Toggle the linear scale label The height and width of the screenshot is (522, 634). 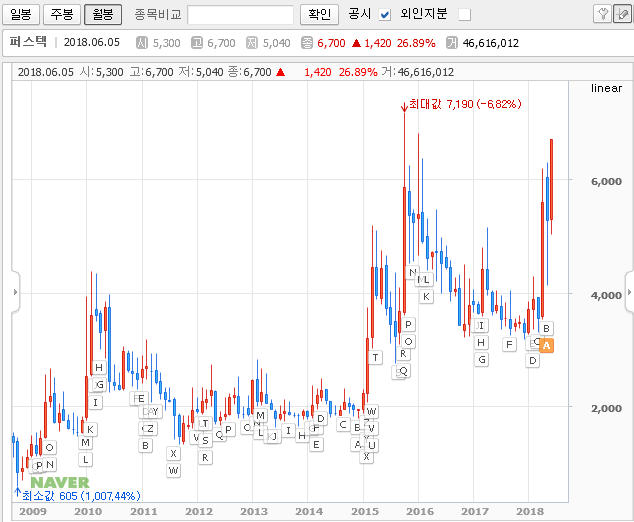click(x=606, y=89)
